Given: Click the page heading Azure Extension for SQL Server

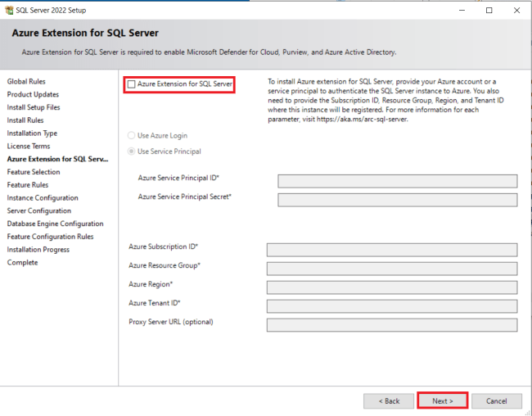Looking at the screenshot, I should [x=85, y=33].
